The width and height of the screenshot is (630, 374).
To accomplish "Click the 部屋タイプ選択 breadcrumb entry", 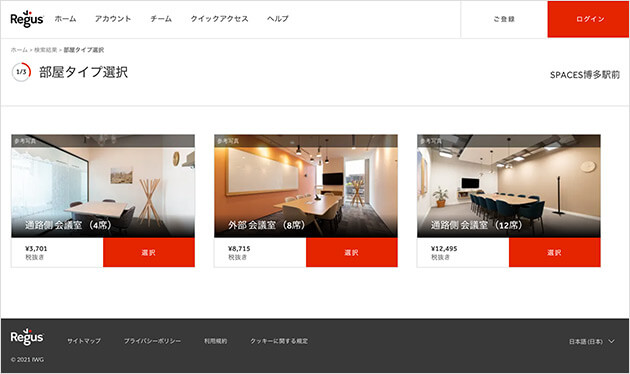I will [x=84, y=50].
